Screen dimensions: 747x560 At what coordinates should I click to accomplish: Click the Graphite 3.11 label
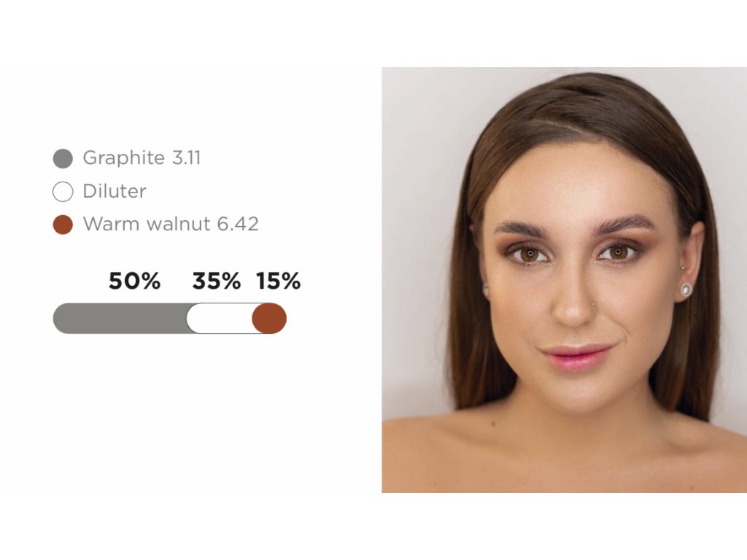click(x=142, y=157)
